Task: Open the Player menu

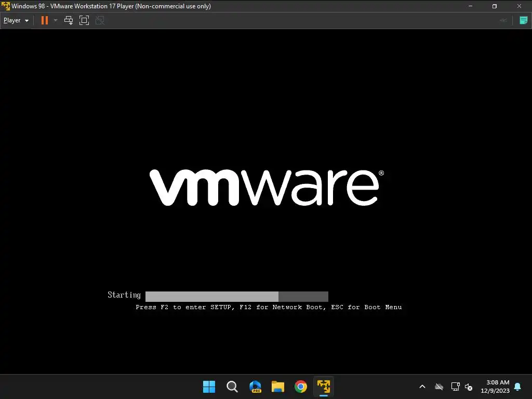Action: coord(16,20)
